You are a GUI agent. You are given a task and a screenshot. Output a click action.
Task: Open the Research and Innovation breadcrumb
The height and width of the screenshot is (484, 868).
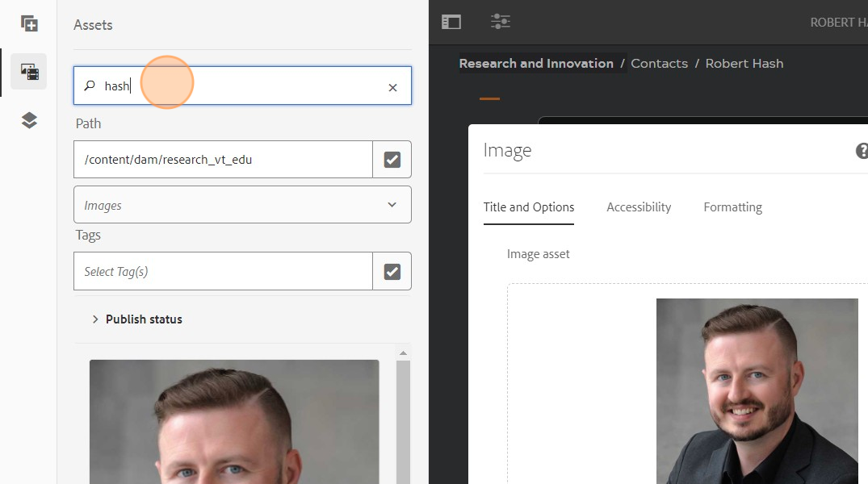[536, 64]
